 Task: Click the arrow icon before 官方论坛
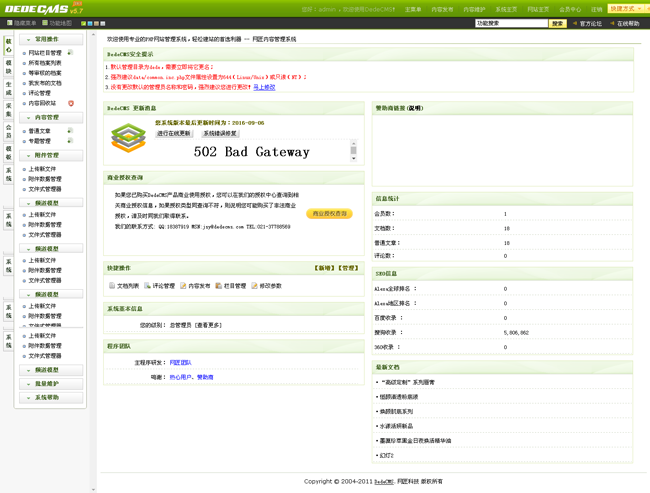[575, 23]
